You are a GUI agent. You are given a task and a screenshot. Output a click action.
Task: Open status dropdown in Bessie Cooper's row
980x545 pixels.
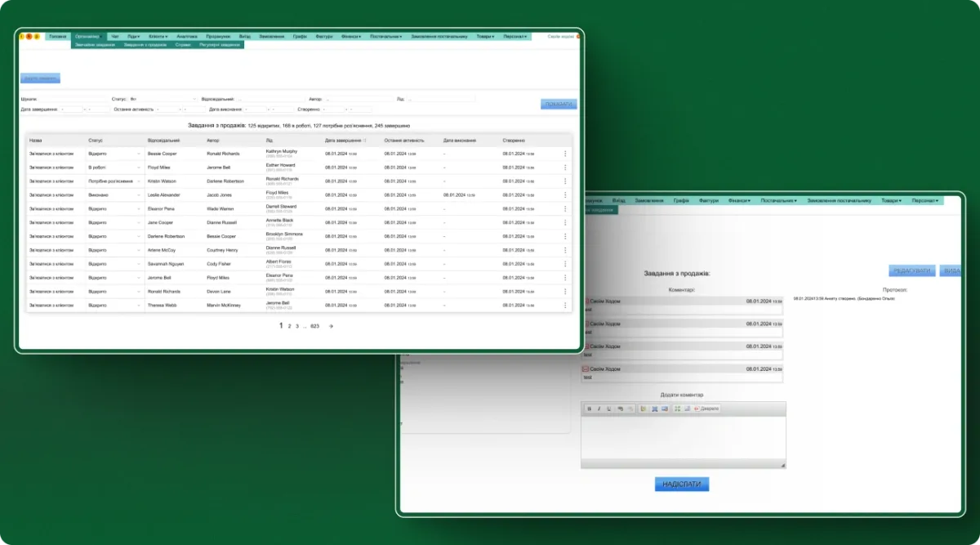click(114, 154)
